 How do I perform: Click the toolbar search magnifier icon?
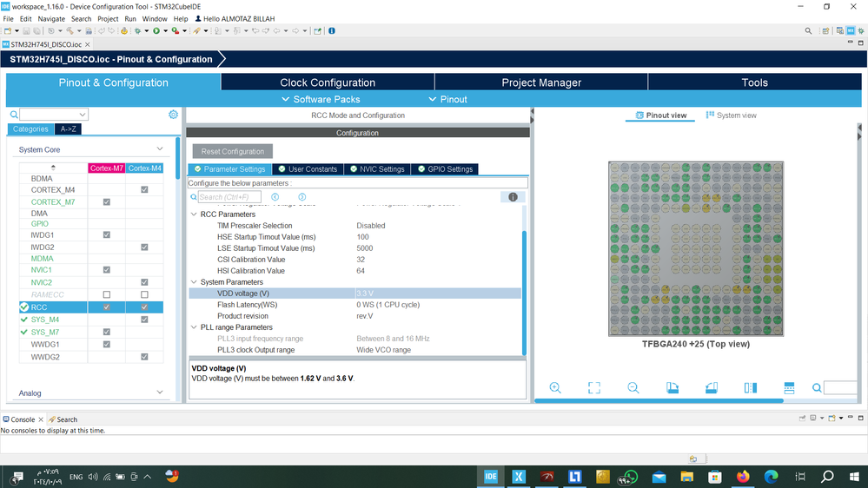pos(808,31)
